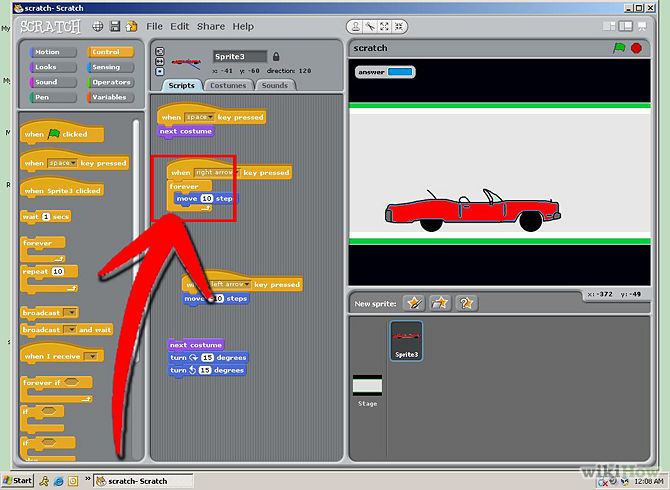Get a surprise sprite

(466, 303)
